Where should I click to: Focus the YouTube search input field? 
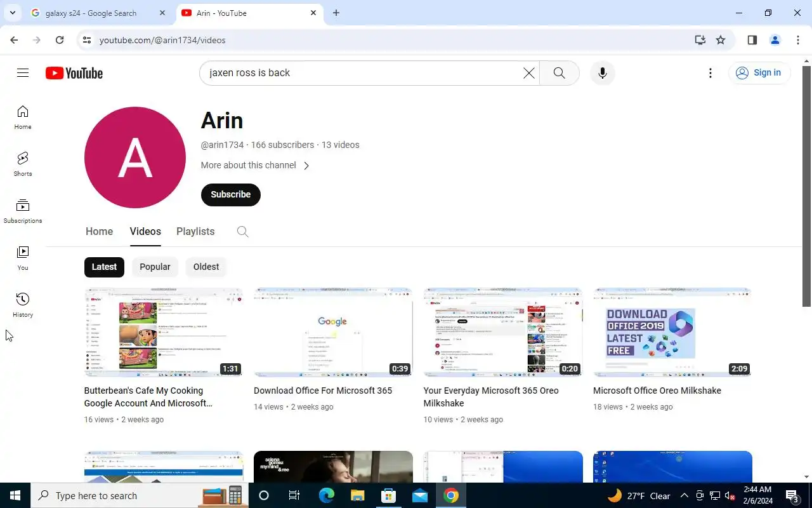click(362, 73)
